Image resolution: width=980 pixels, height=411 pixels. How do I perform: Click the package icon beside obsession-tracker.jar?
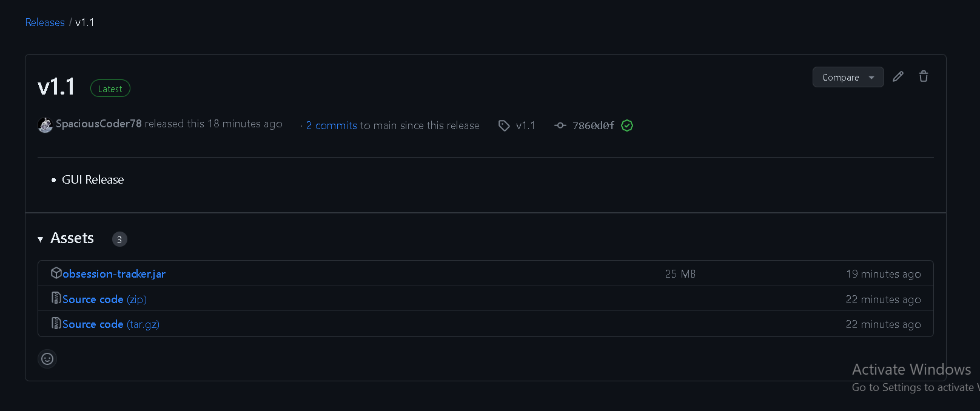[x=56, y=273]
